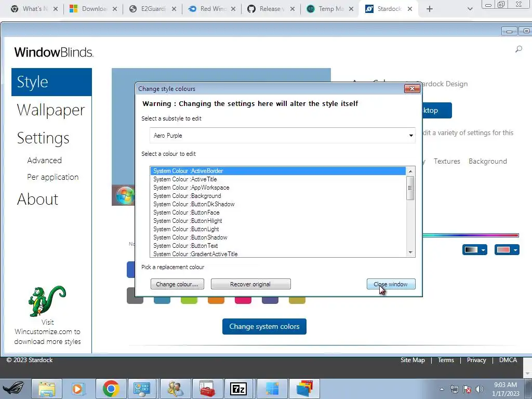Switch to the Red Wine browser tab
The image size is (532, 399).
pos(211,9)
